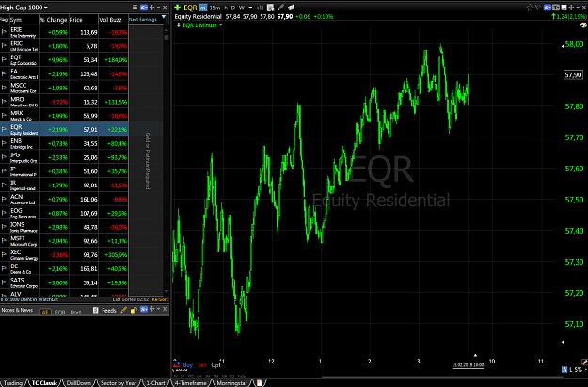Image resolution: width=588 pixels, height=387 pixels.
Task: Toggle the flag for ENB row
Action: (4, 143)
